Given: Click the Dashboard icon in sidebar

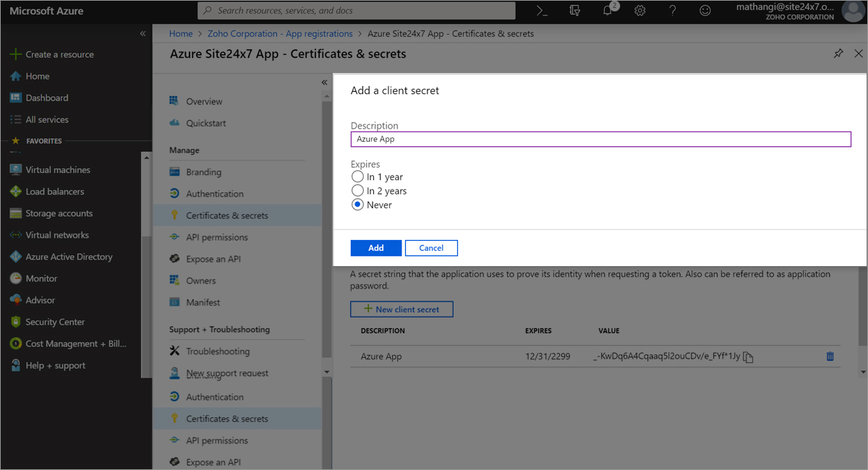Looking at the screenshot, I should [x=15, y=98].
